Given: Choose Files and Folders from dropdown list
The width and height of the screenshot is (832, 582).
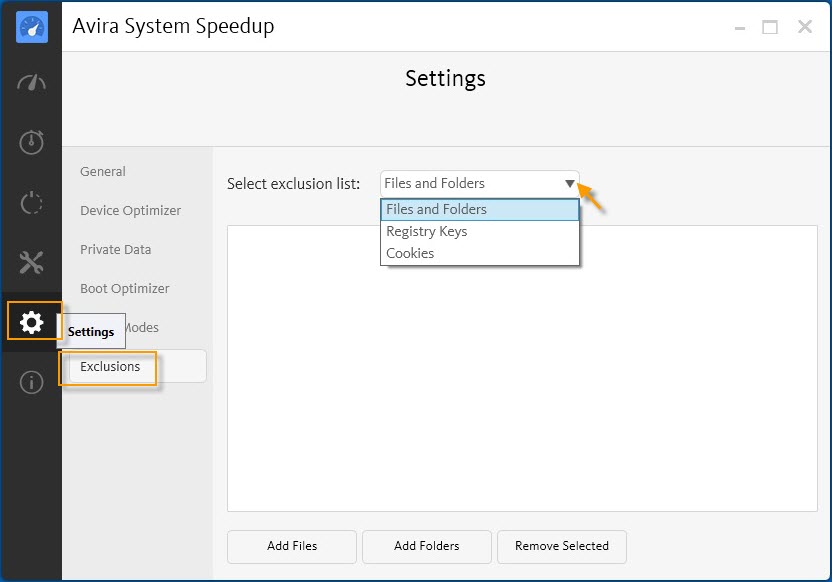Looking at the screenshot, I should click(480, 210).
